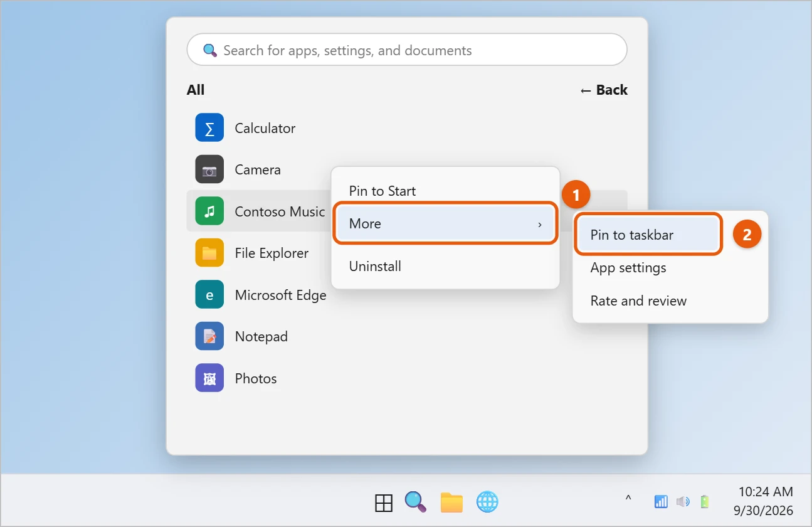The height and width of the screenshot is (527, 812).
Task: Launch the taskbar globe browser icon
Action: [x=487, y=502]
